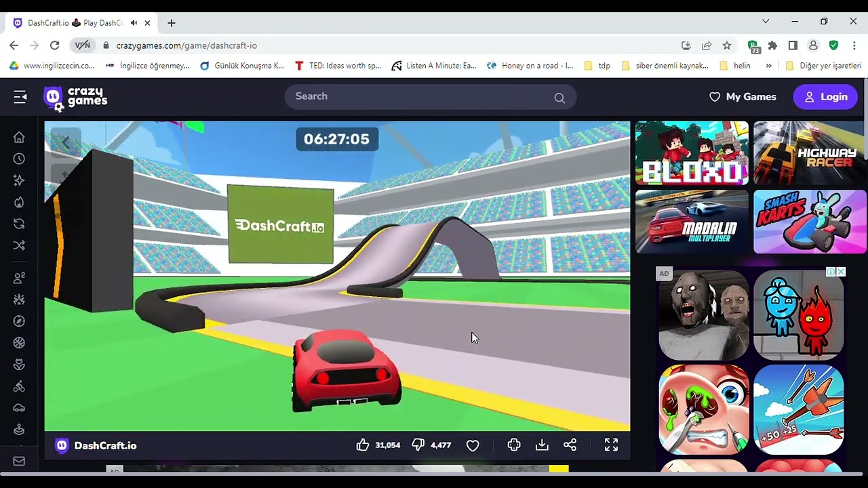Click the install app icon in address bar
The width and height of the screenshot is (868, 488).
[686, 45]
